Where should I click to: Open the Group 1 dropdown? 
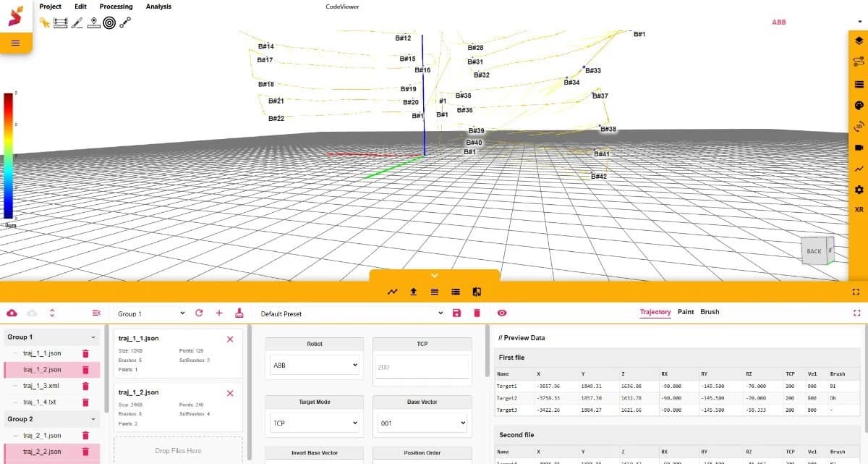[x=152, y=313]
